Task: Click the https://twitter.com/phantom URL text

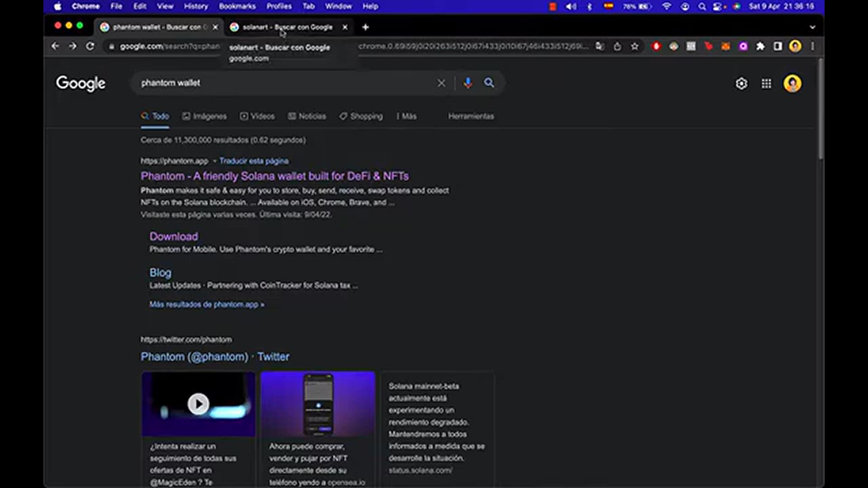Action: (x=186, y=340)
